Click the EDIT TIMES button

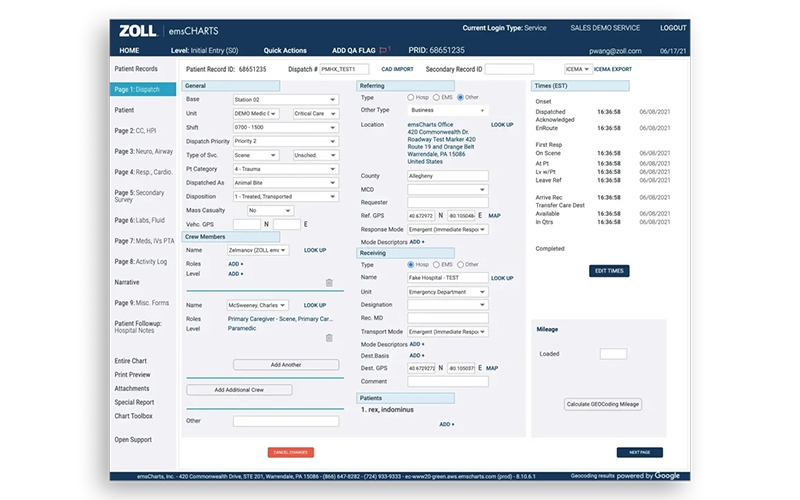pyautogui.click(x=608, y=271)
